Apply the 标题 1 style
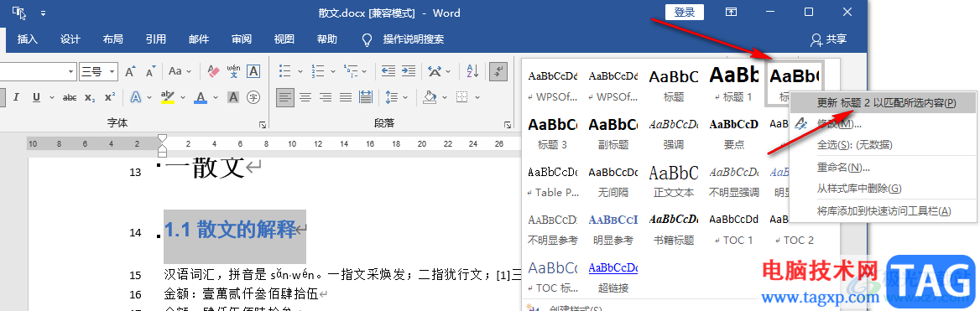This screenshot has width=980, height=311. coord(734,84)
